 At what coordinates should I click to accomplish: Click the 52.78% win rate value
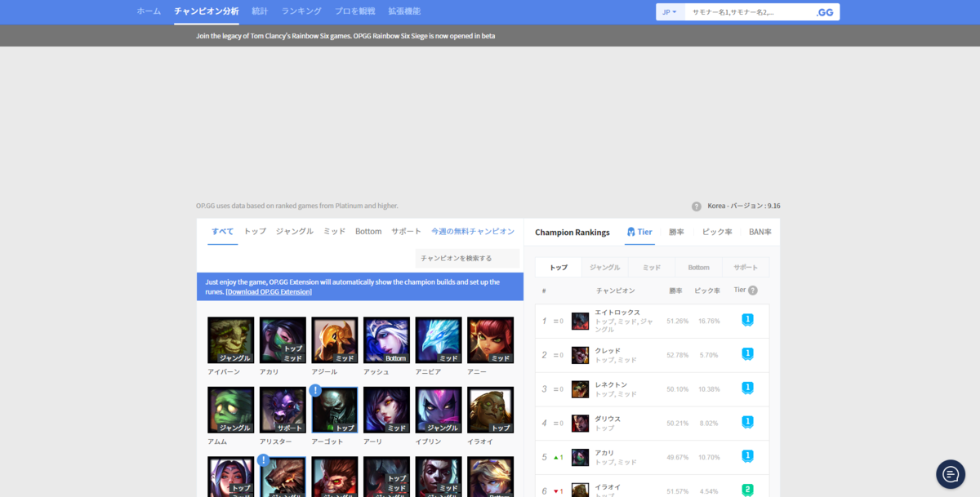pyautogui.click(x=677, y=355)
